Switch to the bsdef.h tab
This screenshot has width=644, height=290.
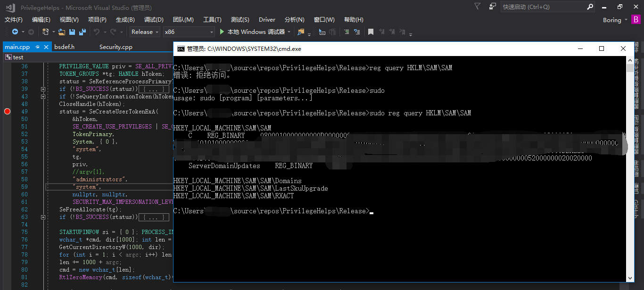[x=65, y=47]
